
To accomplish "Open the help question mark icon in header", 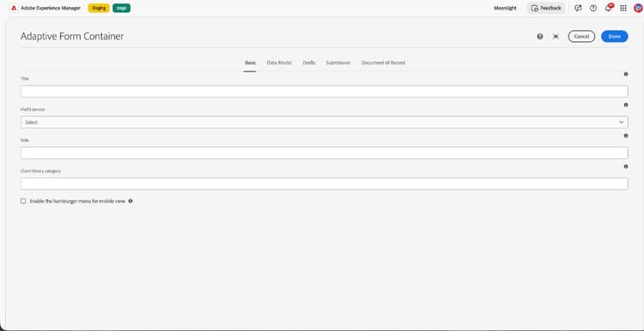I will point(593,9).
